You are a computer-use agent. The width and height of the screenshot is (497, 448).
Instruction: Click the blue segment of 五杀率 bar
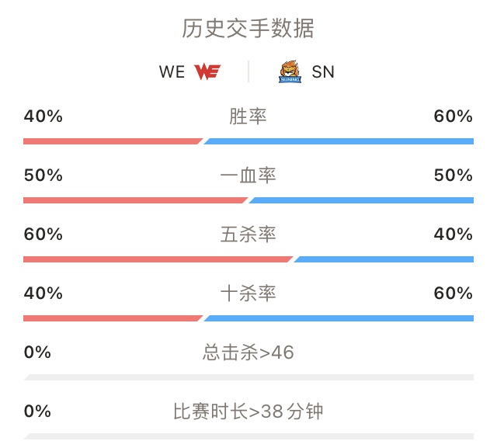384,259
